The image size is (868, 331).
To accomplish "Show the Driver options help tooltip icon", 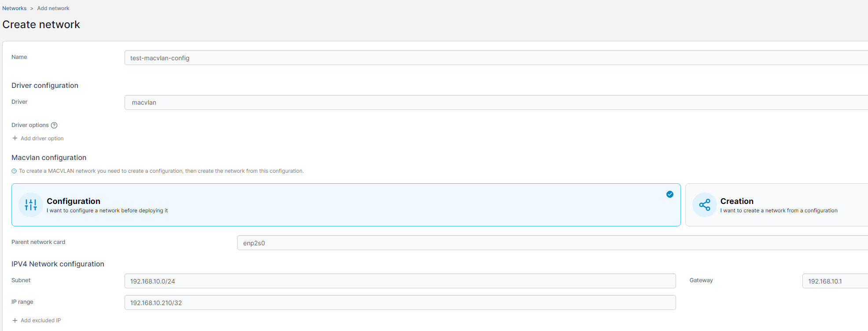I will pos(54,125).
